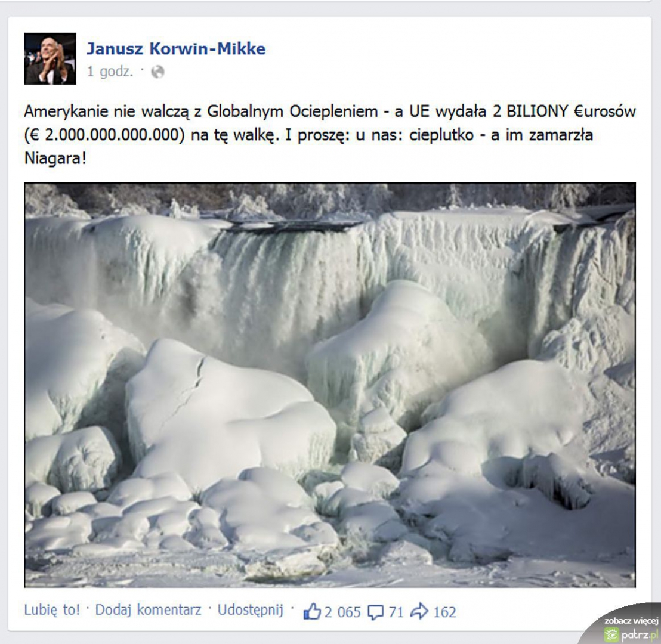This screenshot has height=644, width=661.
Task: Share the post using 'Udostępnij'
Action: (251, 610)
